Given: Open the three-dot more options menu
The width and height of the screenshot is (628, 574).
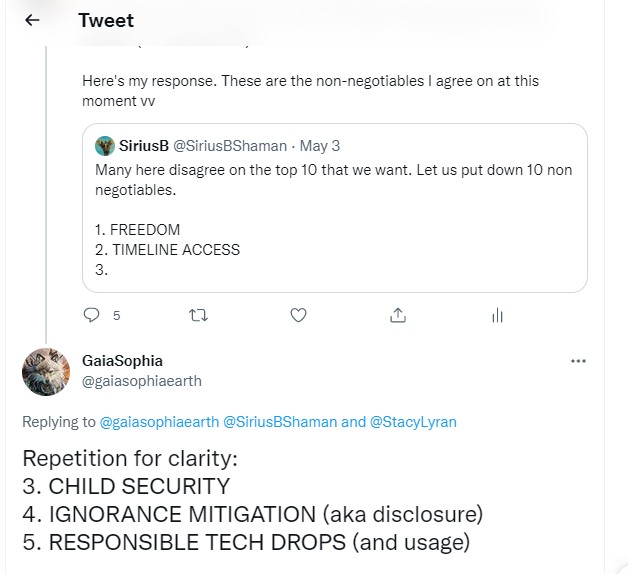Looking at the screenshot, I should pyautogui.click(x=578, y=361).
